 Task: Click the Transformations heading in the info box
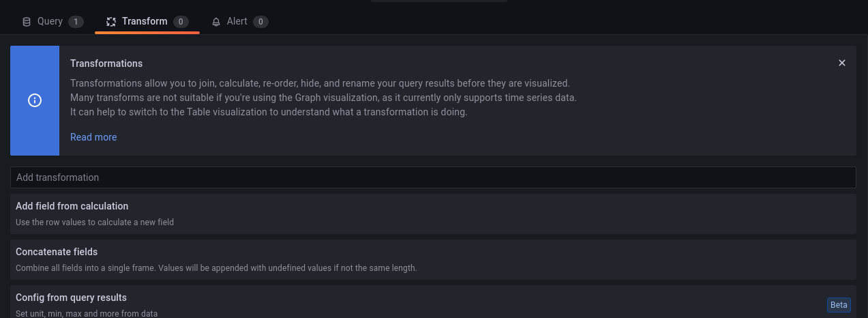pos(106,63)
